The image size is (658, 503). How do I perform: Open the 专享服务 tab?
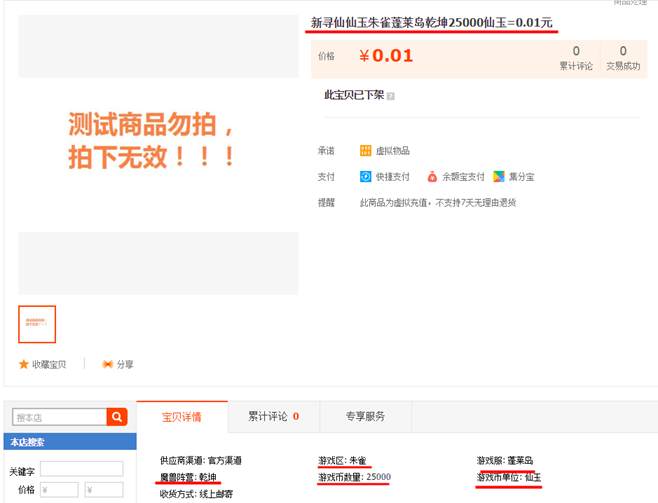[x=366, y=417]
